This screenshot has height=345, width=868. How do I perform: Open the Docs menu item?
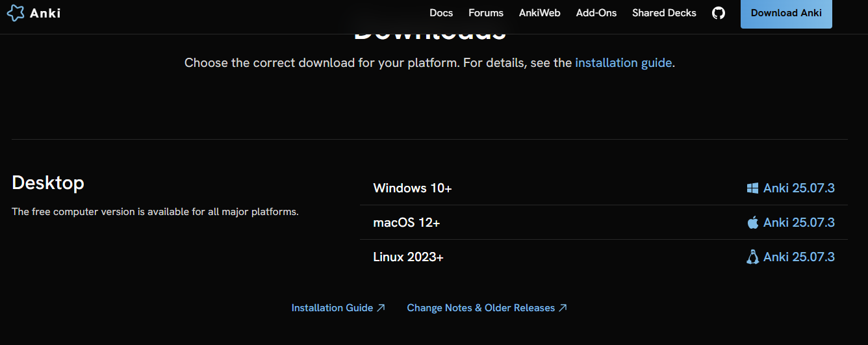click(441, 13)
